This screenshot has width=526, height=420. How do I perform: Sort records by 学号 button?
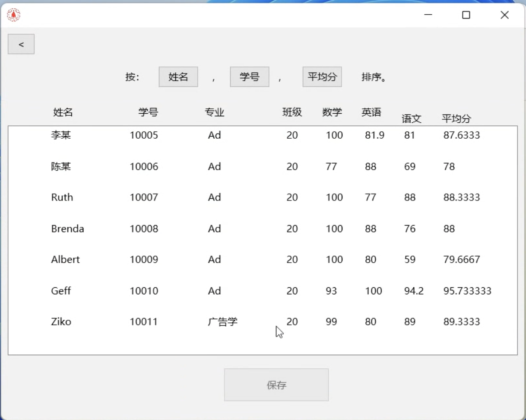[250, 77]
